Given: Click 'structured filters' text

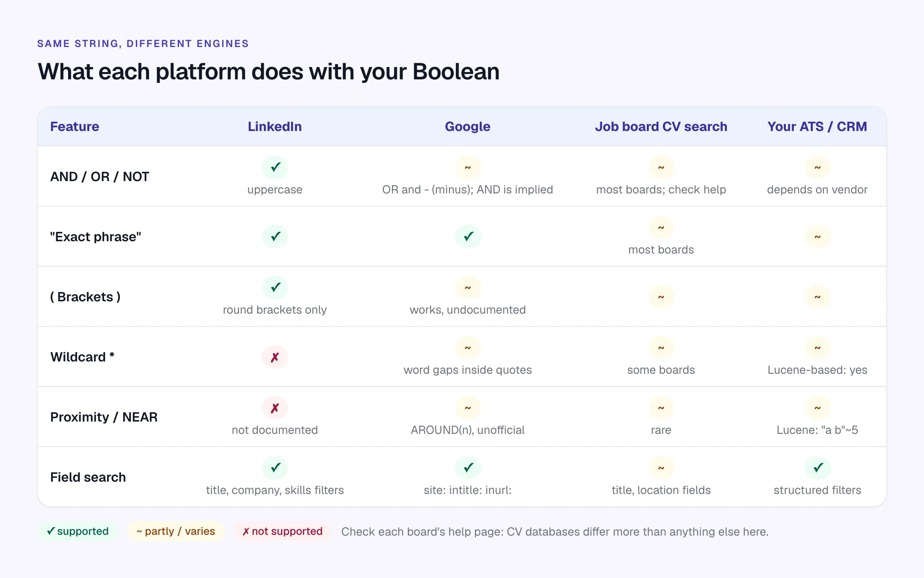Looking at the screenshot, I should (817, 490).
